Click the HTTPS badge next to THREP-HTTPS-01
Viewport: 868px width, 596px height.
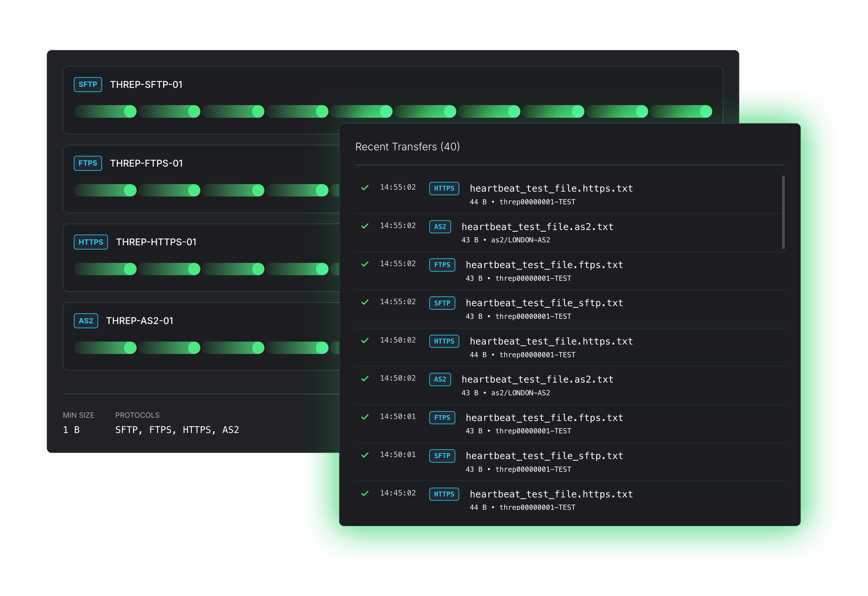tap(91, 242)
